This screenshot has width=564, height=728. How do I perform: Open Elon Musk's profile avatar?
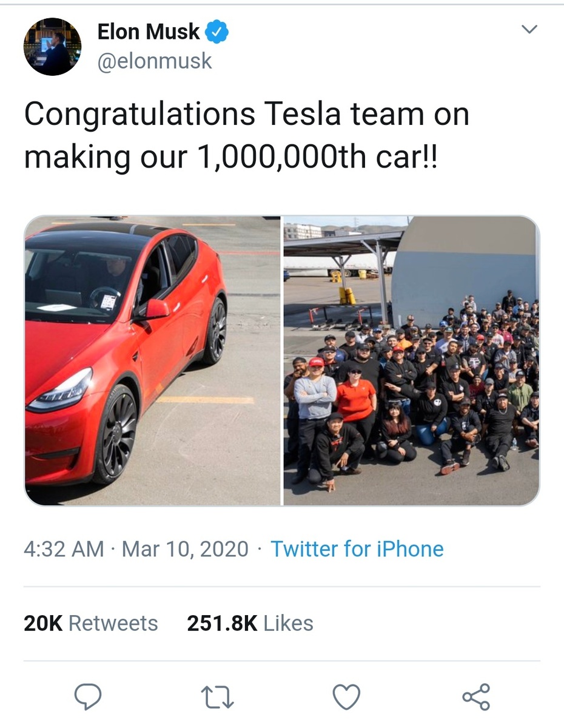coord(52,46)
